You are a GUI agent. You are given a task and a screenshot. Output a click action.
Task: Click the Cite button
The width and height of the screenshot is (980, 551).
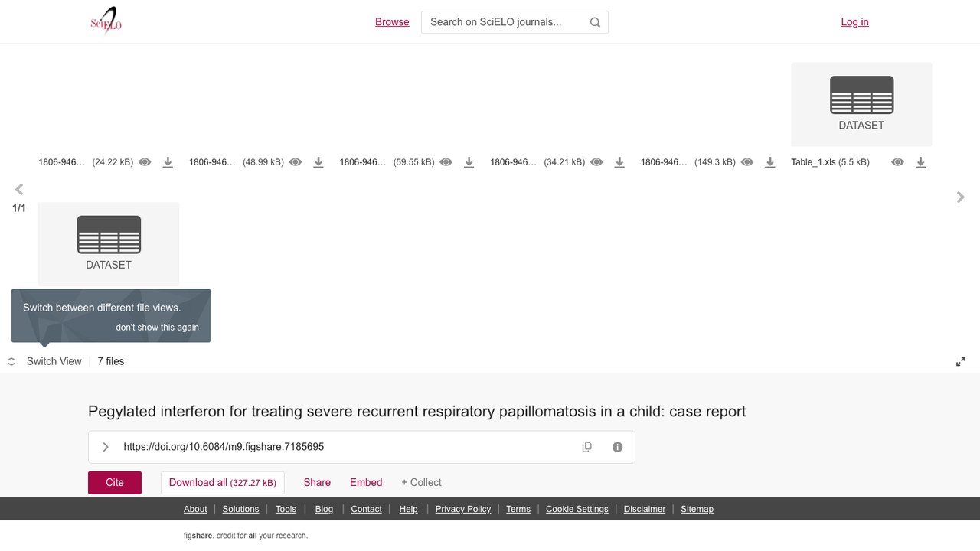pyautogui.click(x=115, y=482)
